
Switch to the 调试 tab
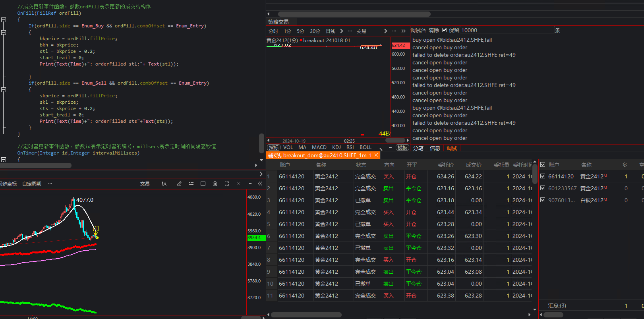452,148
